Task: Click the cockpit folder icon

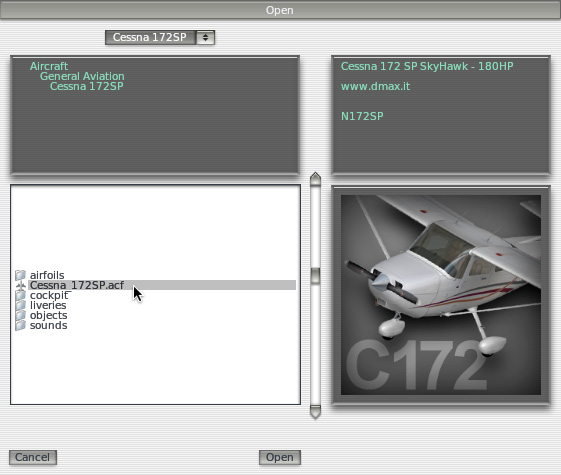Action: coord(20,295)
